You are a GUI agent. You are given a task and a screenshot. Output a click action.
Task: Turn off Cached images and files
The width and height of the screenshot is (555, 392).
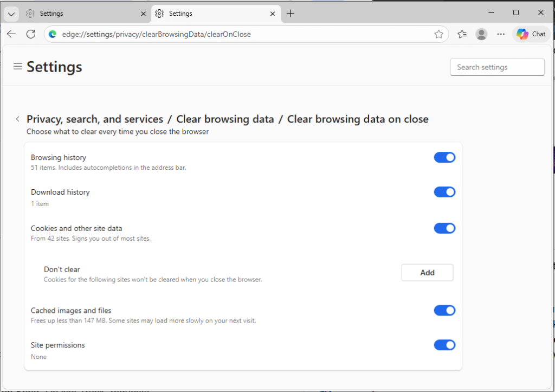click(x=444, y=310)
